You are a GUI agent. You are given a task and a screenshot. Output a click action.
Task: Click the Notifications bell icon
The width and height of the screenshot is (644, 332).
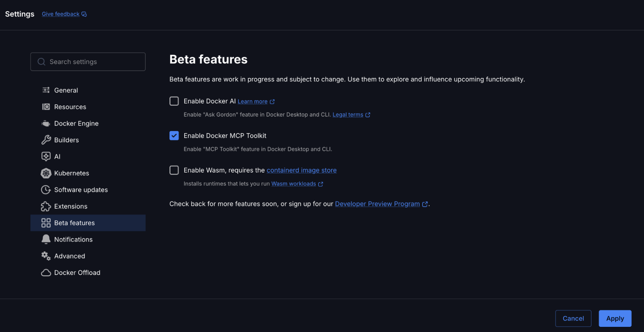pyautogui.click(x=46, y=239)
